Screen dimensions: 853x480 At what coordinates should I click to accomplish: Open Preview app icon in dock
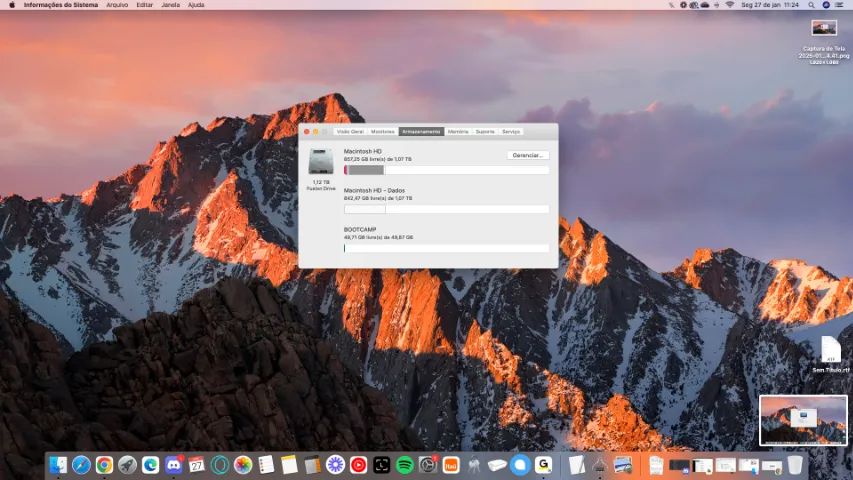point(623,465)
